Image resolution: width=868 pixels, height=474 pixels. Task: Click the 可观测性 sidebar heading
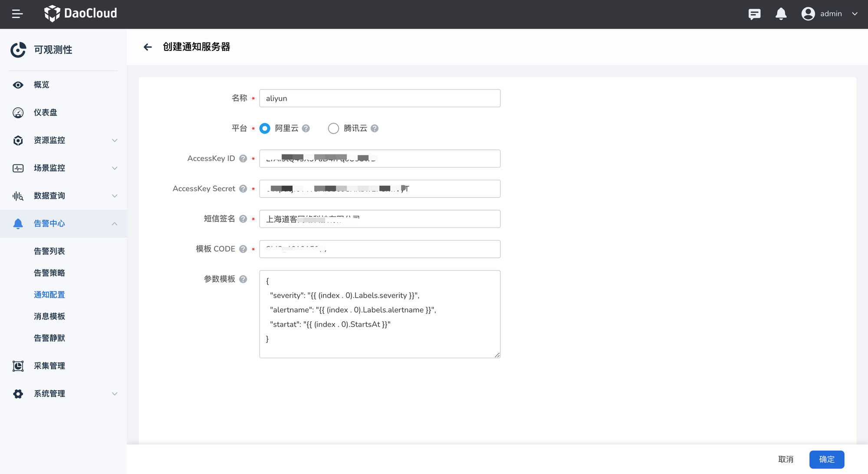tap(53, 50)
